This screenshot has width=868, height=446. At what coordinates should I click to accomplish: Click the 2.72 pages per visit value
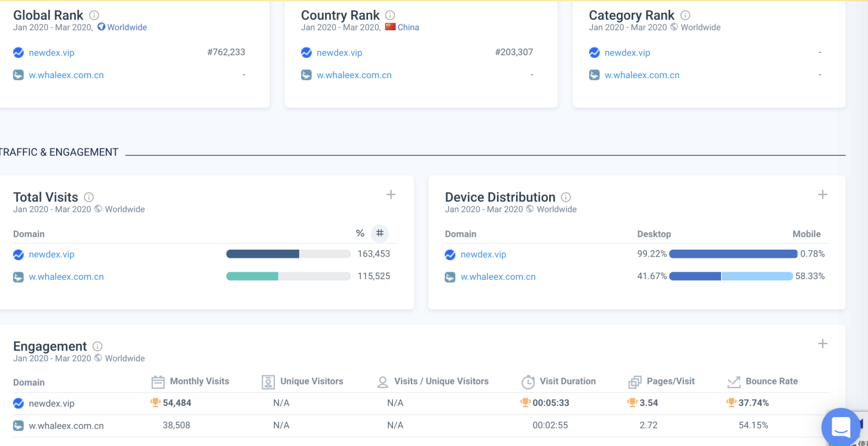click(x=649, y=425)
